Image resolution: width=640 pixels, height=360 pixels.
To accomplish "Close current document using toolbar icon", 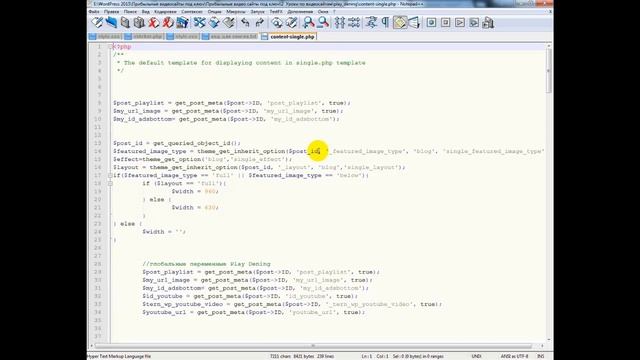I will (153, 23).
